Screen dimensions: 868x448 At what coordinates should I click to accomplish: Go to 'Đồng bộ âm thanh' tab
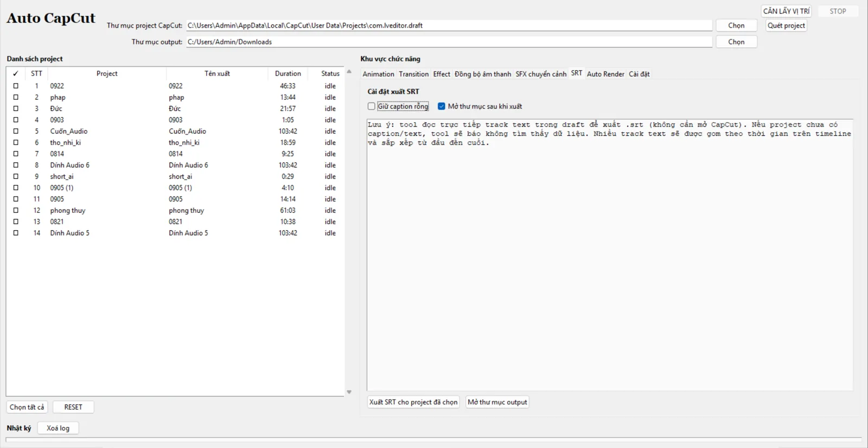pyautogui.click(x=483, y=74)
